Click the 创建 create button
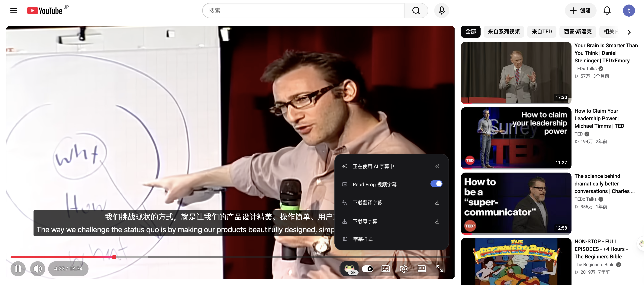Screen dimensions: 644x285 580,11
